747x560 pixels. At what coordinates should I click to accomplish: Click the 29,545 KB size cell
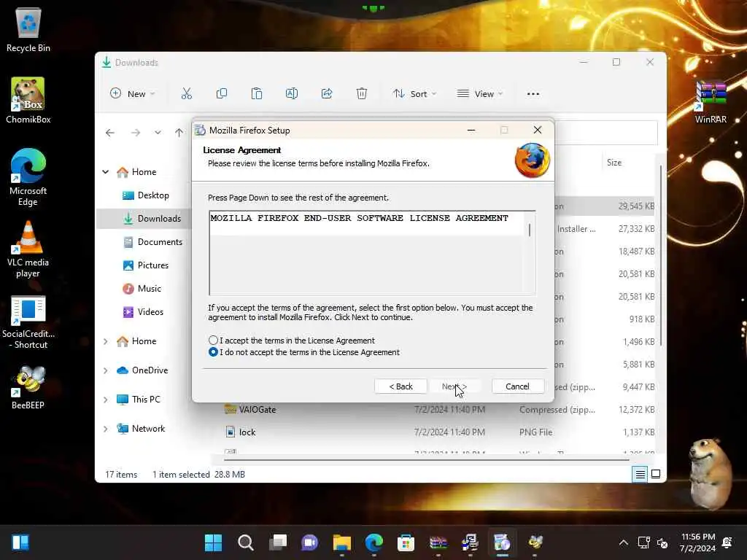pos(636,206)
